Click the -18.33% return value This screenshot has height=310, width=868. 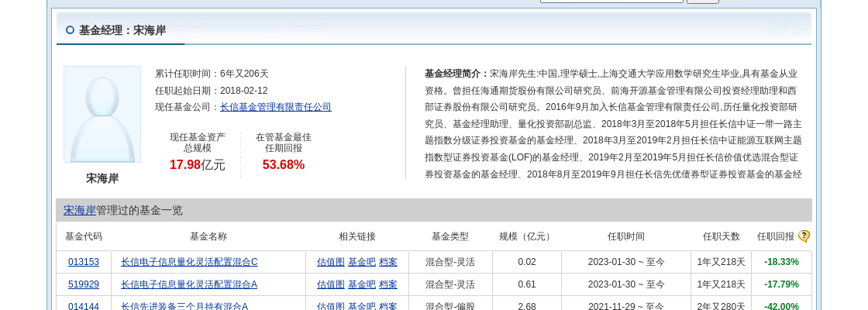[782, 262]
